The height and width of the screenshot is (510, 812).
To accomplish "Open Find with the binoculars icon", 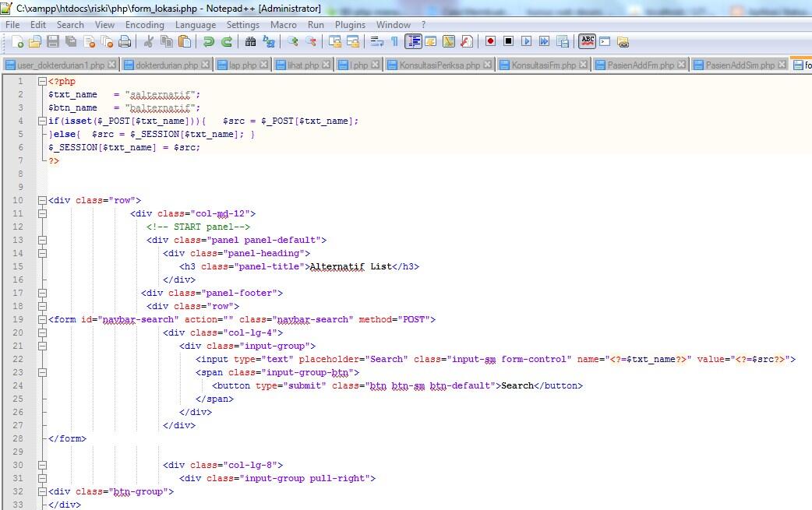I will click(x=250, y=42).
